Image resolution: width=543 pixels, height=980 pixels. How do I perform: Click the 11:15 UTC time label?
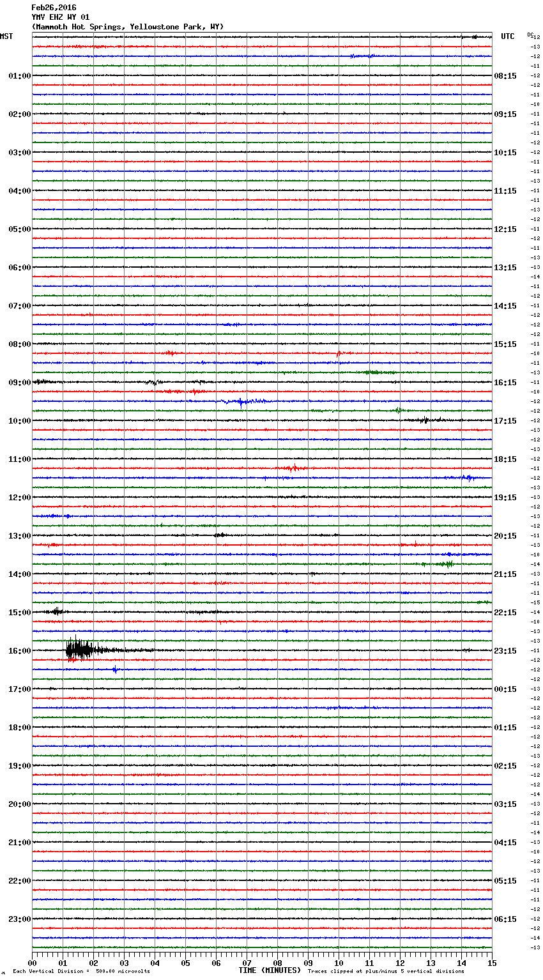505,191
